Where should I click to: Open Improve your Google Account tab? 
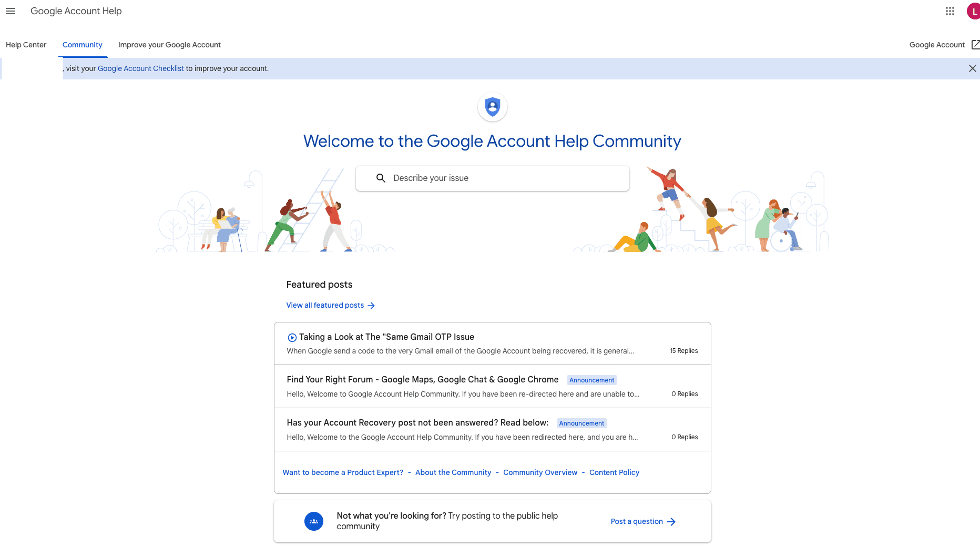click(x=169, y=45)
